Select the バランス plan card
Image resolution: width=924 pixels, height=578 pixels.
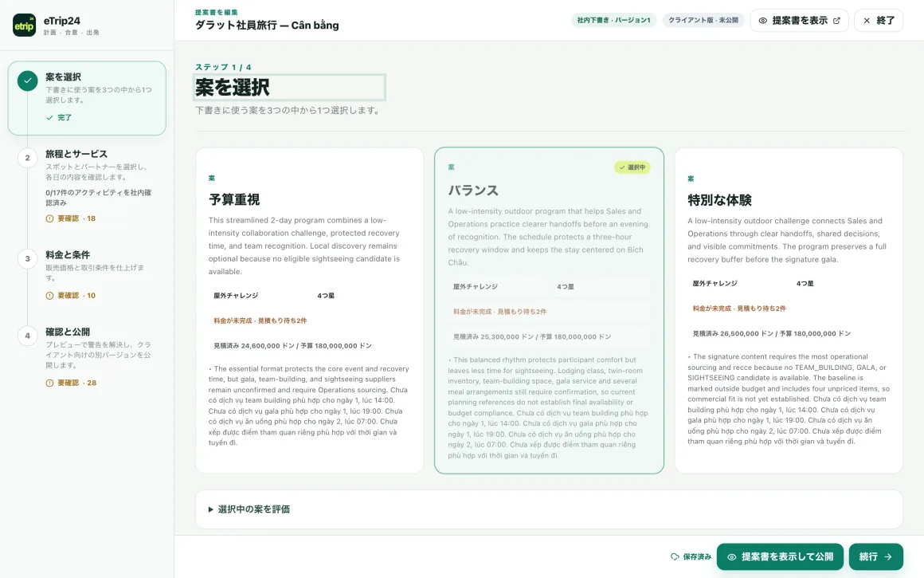tap(549, 310)
